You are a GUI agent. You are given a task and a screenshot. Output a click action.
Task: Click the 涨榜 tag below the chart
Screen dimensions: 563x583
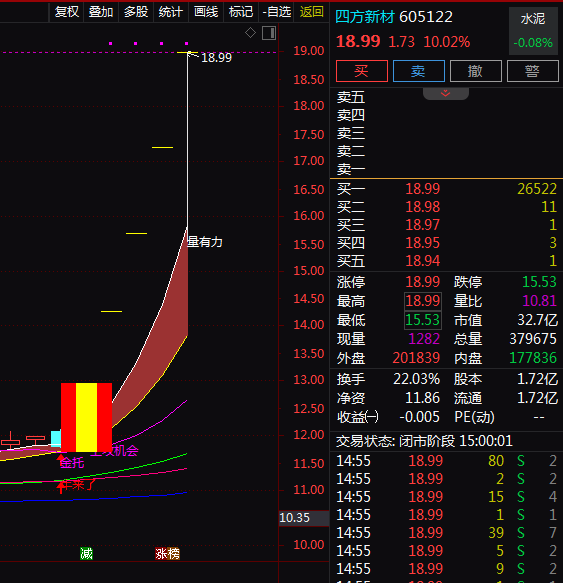(x=167, y=554)
